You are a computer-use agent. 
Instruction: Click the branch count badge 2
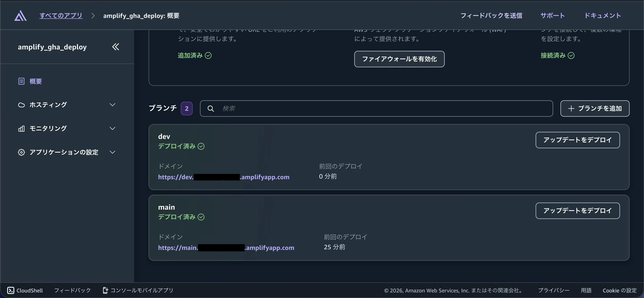point(187,109)
